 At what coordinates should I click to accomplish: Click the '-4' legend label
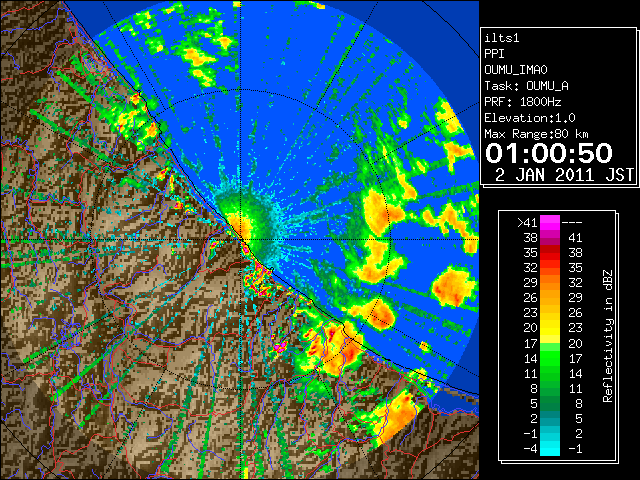click(530, 448)
